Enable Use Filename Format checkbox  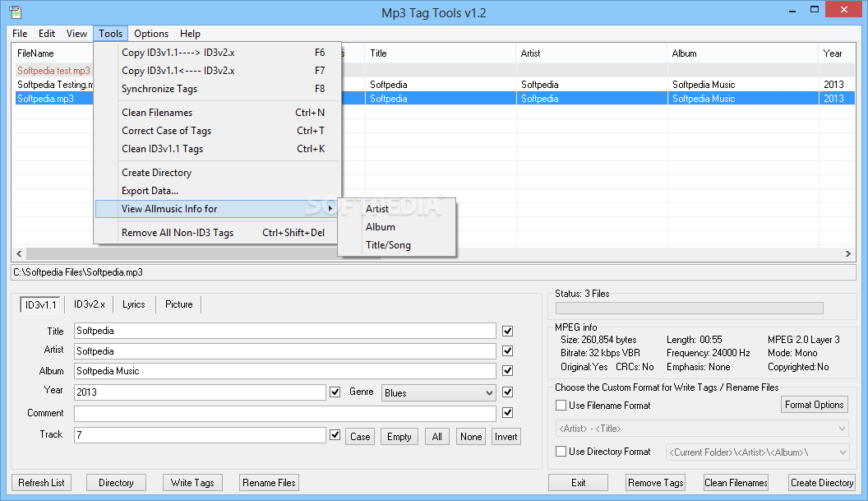(x=561, y=406)
